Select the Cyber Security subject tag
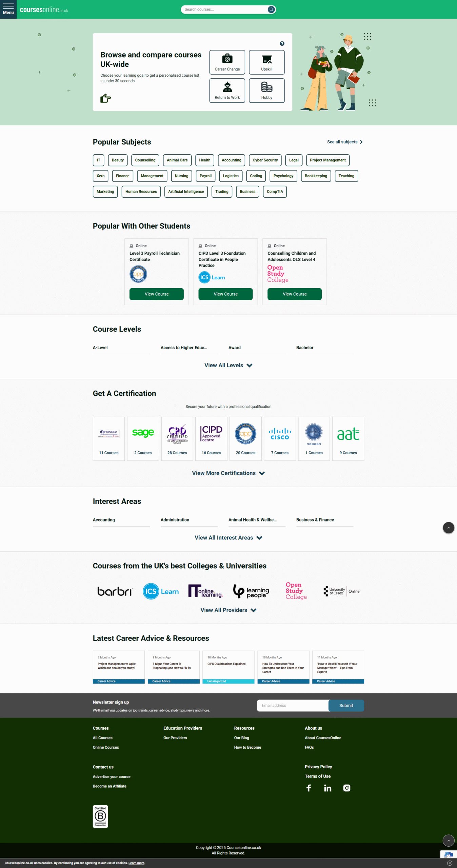The width and height of the screenshot is (457, 868). point(265,160)
